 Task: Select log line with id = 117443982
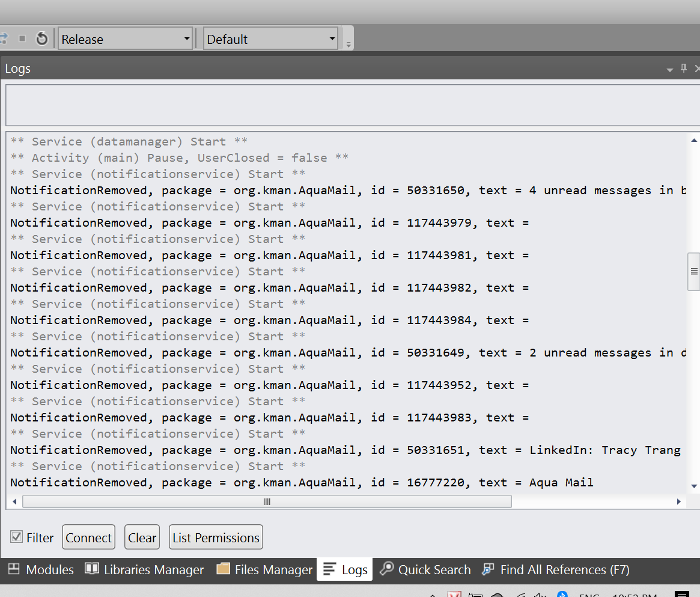[270, 288]
